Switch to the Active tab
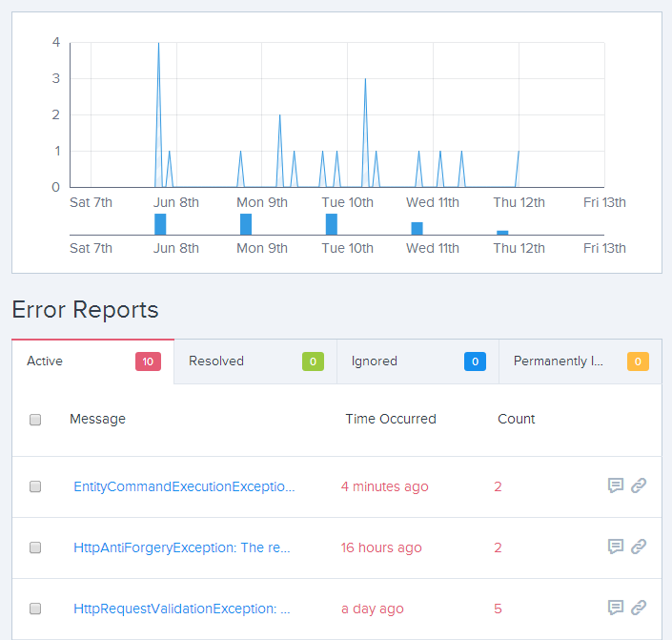 click(93, 361)
